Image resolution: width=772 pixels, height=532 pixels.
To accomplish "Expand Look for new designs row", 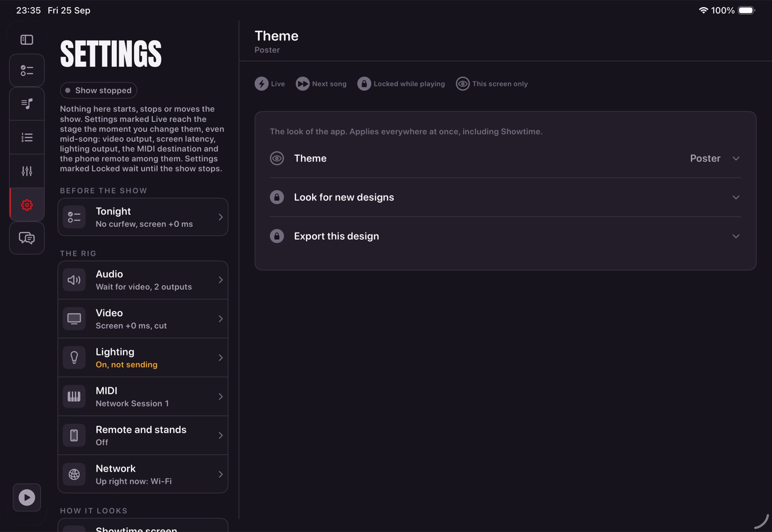I will [505, 198].
